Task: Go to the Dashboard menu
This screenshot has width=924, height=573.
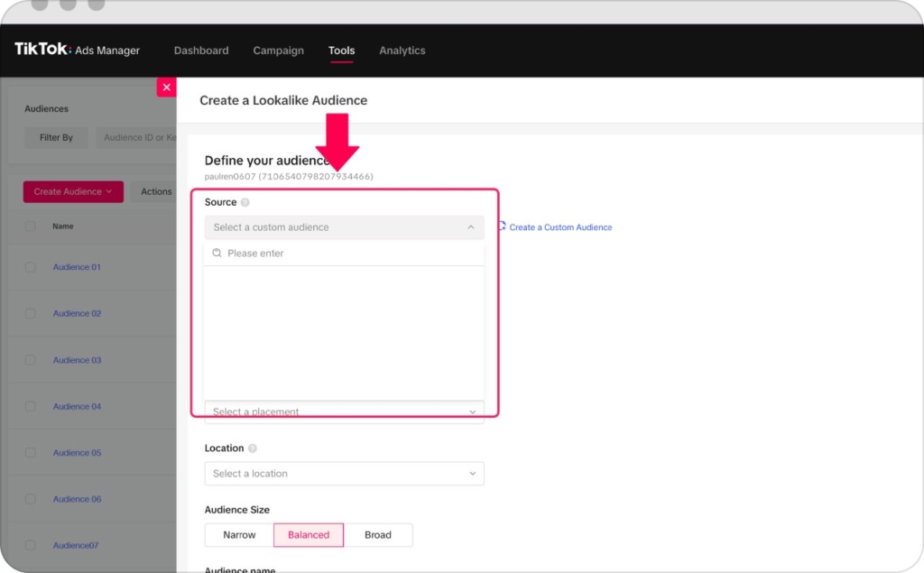Action: point(201,51)
